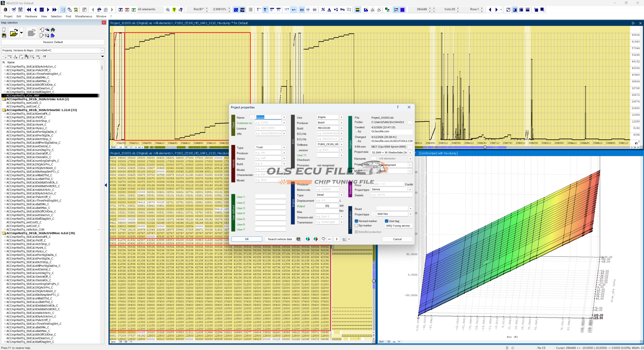Open the Project state dropdown
This screenshot has width=644, height=350.
pos(410,165)
